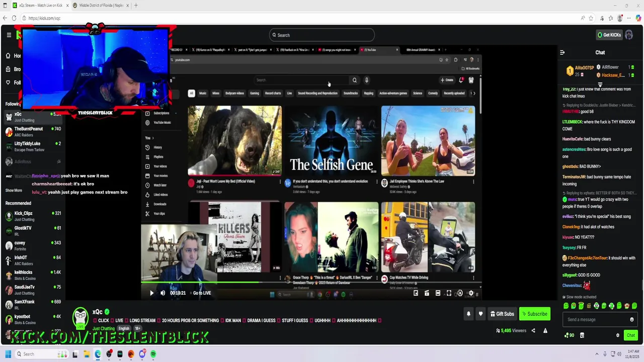This screenshot has height=362, width=644.
Task: Open GlostikTV recommended channel
Action: 33,231
